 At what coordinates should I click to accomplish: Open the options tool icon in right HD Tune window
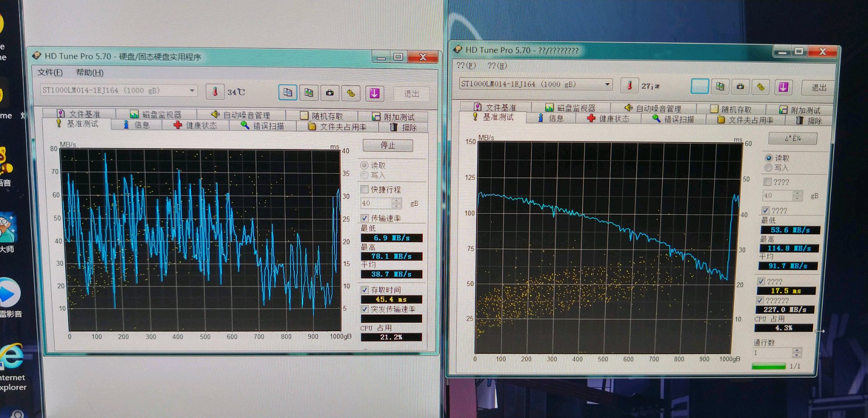pos(761,87)
